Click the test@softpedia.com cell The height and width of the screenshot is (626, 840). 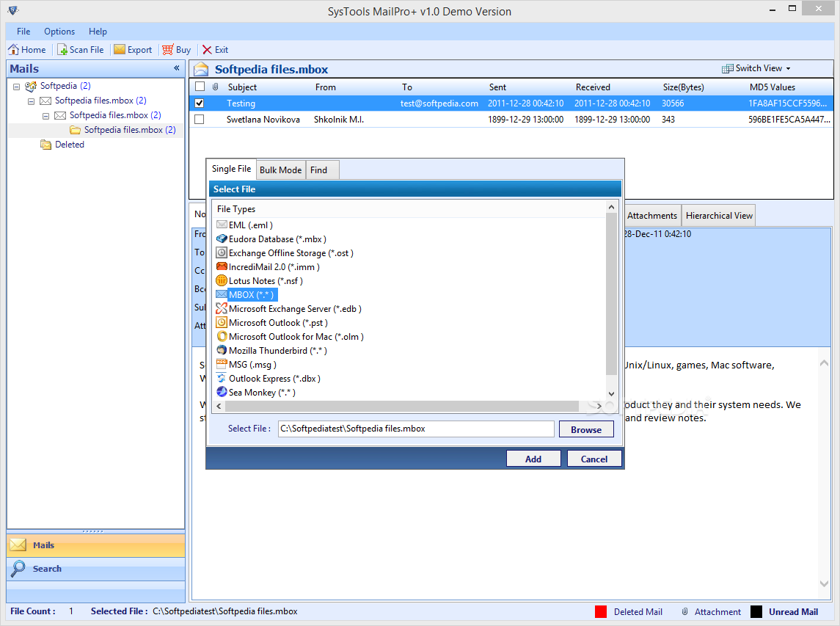439,103
